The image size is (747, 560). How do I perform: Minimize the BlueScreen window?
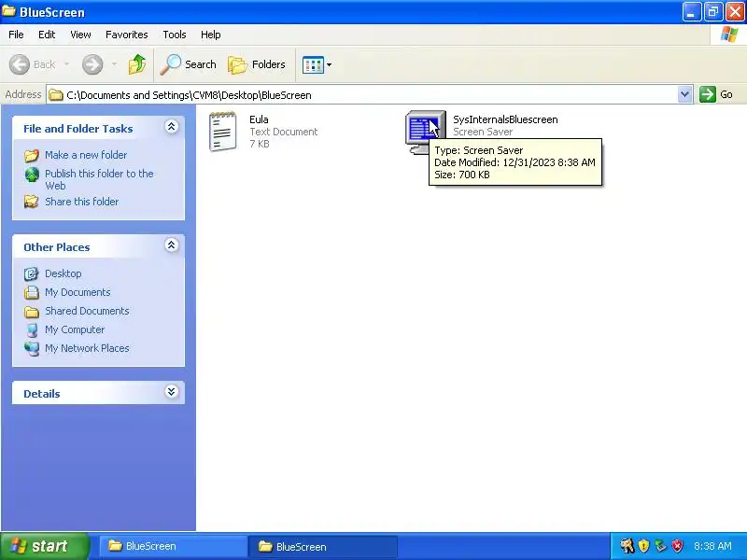click(x=692, y=12)
